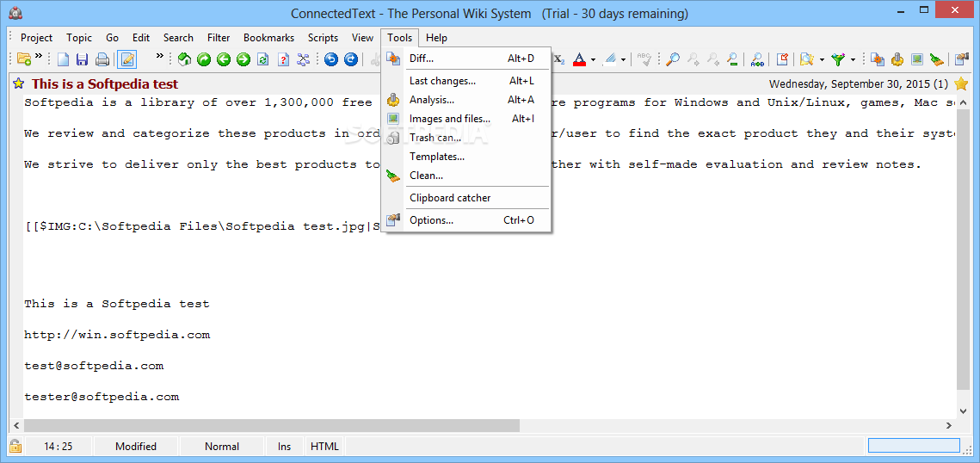Open the Help menu
The width and height of the screenshot is (980, 463).
pyautogui.click(x=436, y=38)
